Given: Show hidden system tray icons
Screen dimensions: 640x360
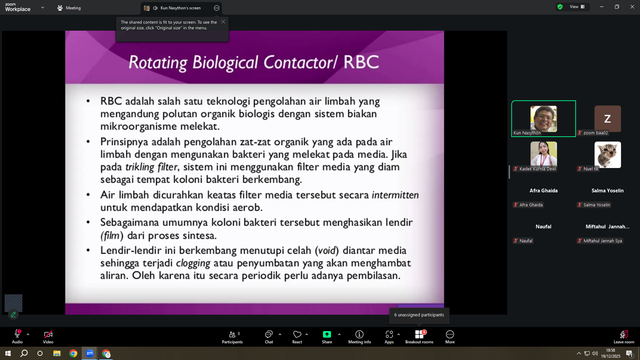Looking at the screenshot, I should point(578,353).
